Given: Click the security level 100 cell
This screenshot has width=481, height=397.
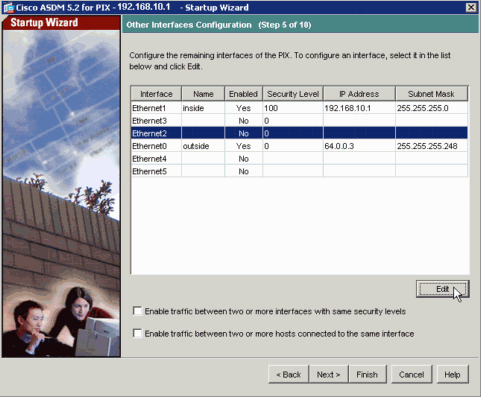Looking at the screenshot, I should tap(293, 108).
